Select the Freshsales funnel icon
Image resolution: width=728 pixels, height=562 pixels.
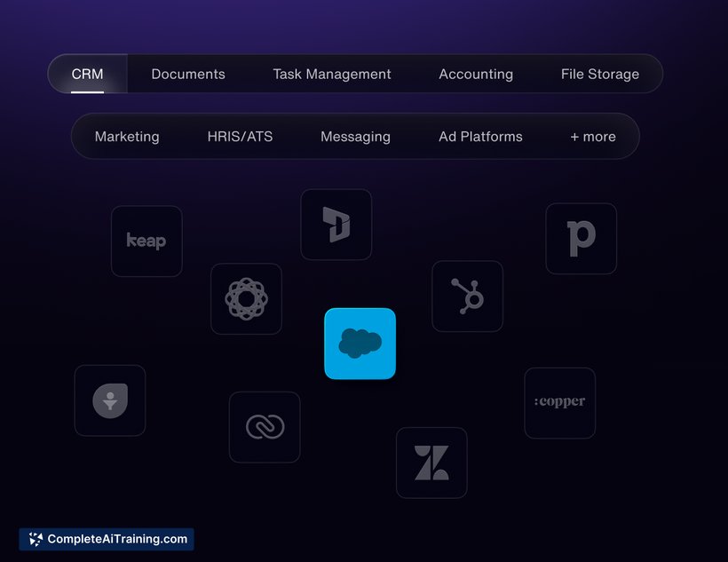[110, 400]
